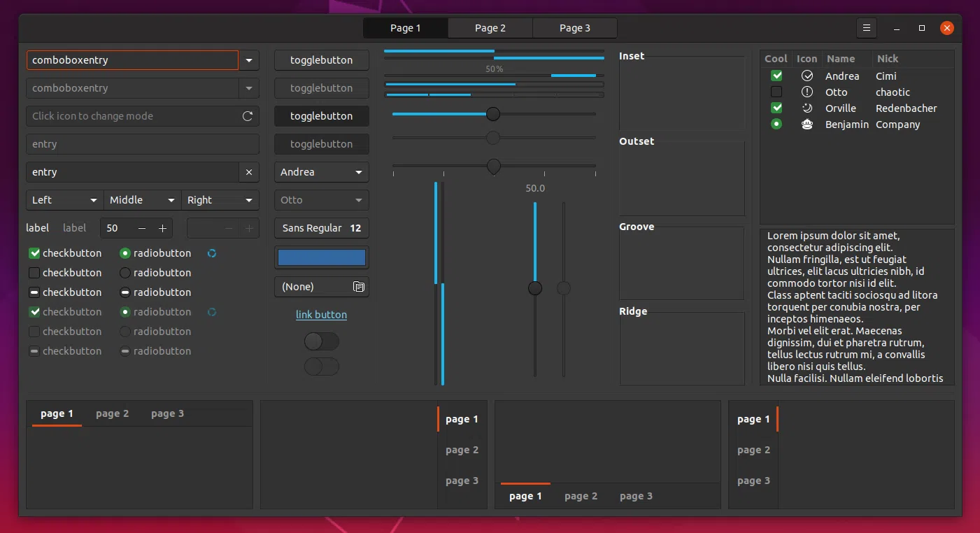
Task: Open the Sans Regular 12 font button
Action: 322,228
